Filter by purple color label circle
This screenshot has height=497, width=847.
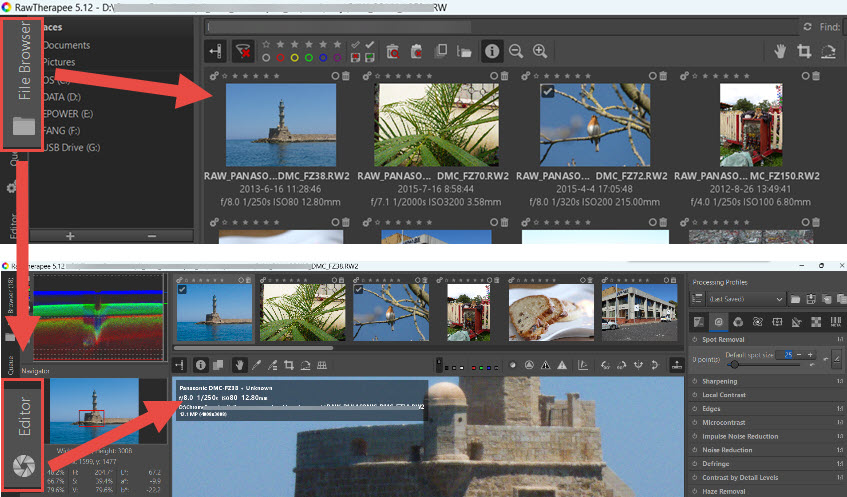click(x=337, y=57)
